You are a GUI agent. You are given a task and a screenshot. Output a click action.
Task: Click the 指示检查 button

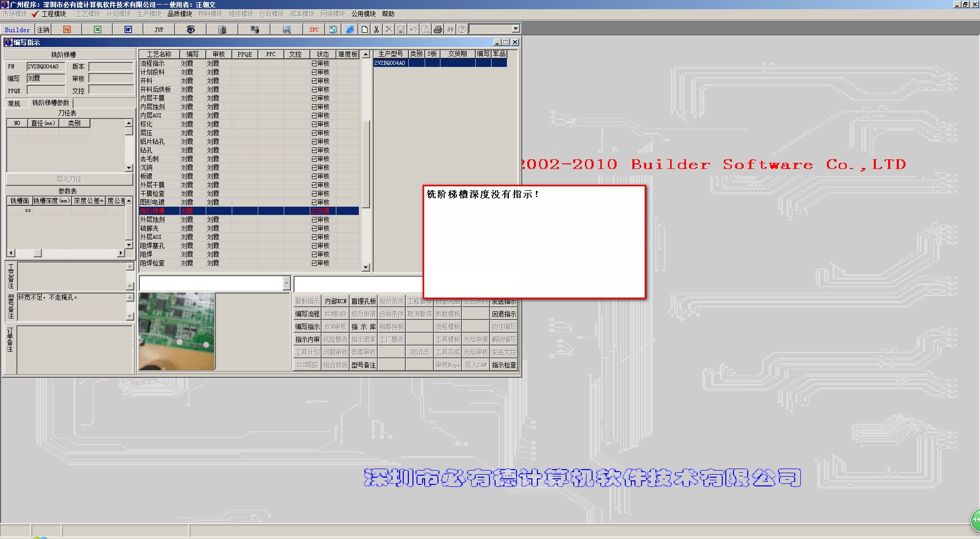[x=504, y=365]
